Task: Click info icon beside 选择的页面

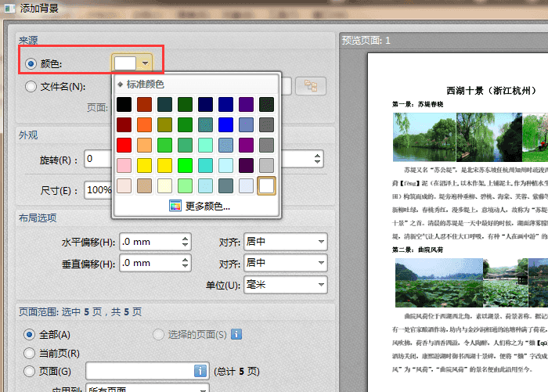Action: tap(236, 334)
